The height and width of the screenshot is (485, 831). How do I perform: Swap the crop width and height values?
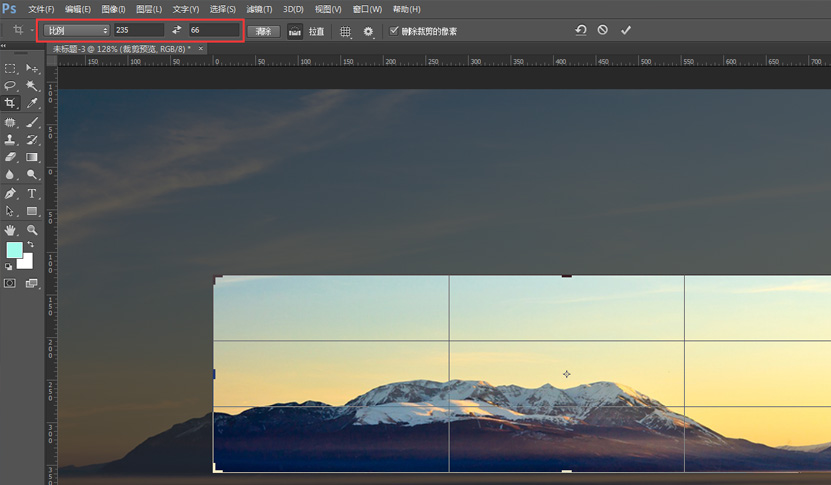pos(177,31)
